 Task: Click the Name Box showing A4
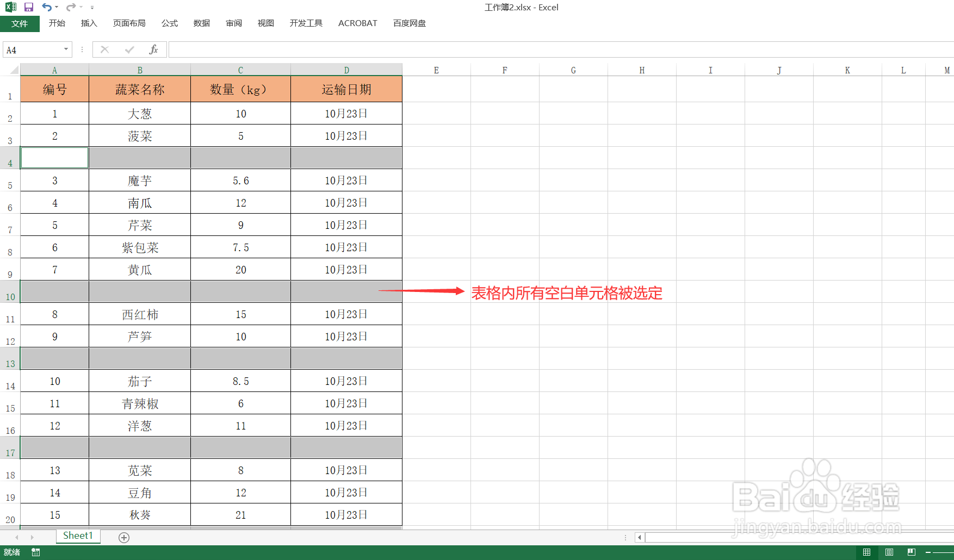point(33,49)
